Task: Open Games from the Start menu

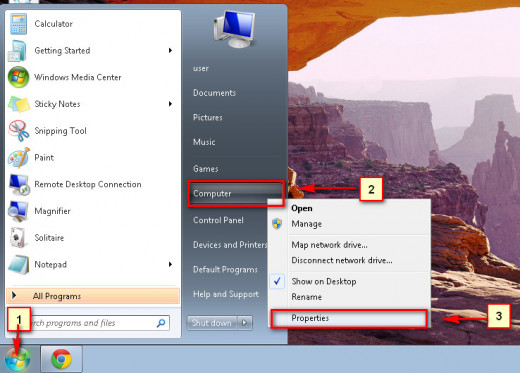Action: coord(206,169)
